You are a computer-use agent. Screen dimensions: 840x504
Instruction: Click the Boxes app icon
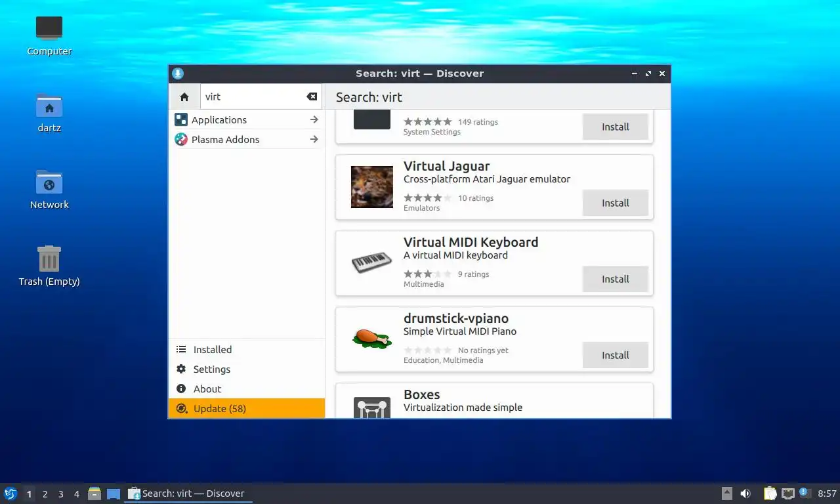coord(372,407)
